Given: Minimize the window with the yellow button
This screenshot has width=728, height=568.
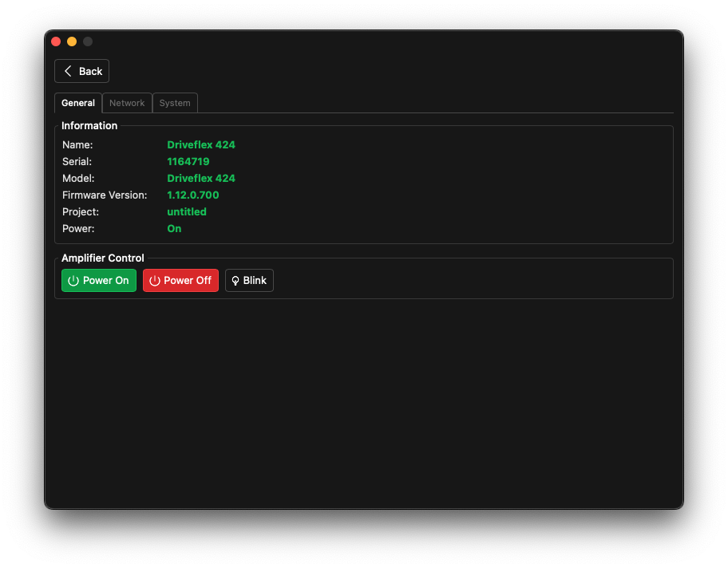Looking at the screenshot, I should click(72, 41).
